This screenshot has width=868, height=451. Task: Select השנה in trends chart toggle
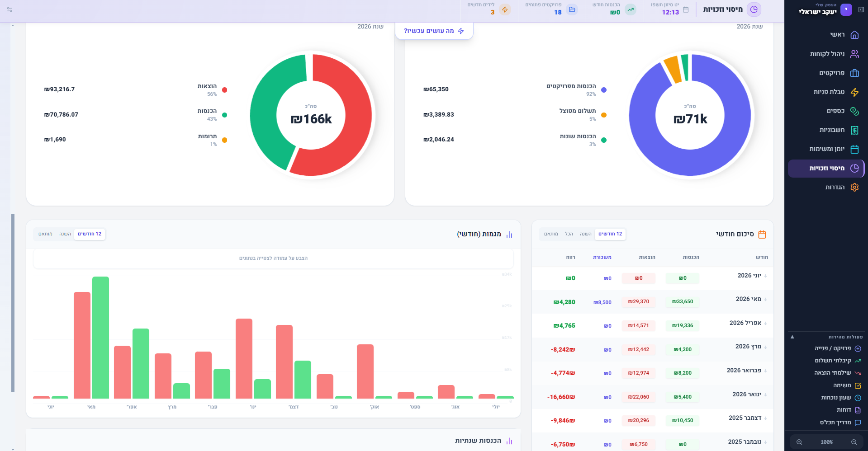click(65, 234)
